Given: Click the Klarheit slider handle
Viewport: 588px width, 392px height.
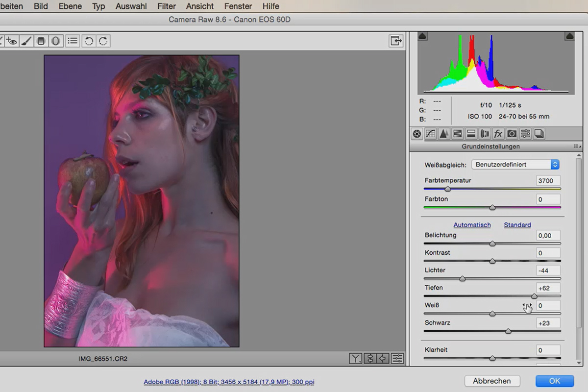Looking at the screenshot, I should click(492, 358).
